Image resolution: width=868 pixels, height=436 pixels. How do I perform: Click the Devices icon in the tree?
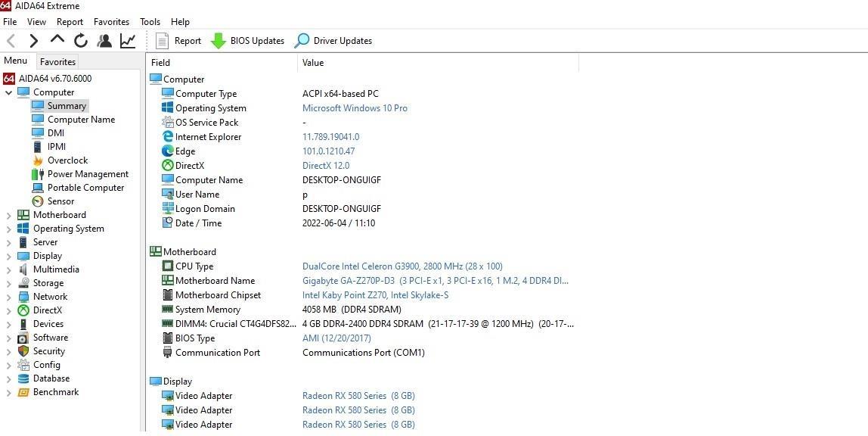(x=23, y=324)
